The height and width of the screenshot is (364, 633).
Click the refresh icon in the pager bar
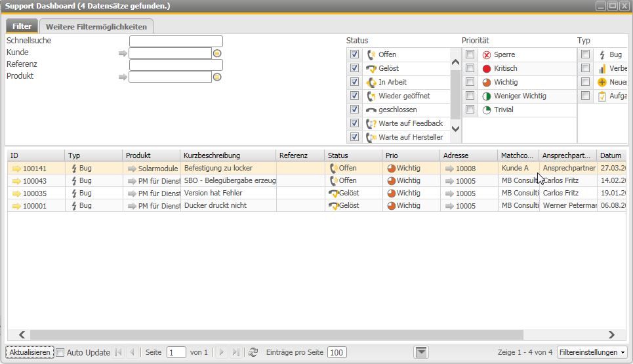pyautogui.click(x=253, y=353)
